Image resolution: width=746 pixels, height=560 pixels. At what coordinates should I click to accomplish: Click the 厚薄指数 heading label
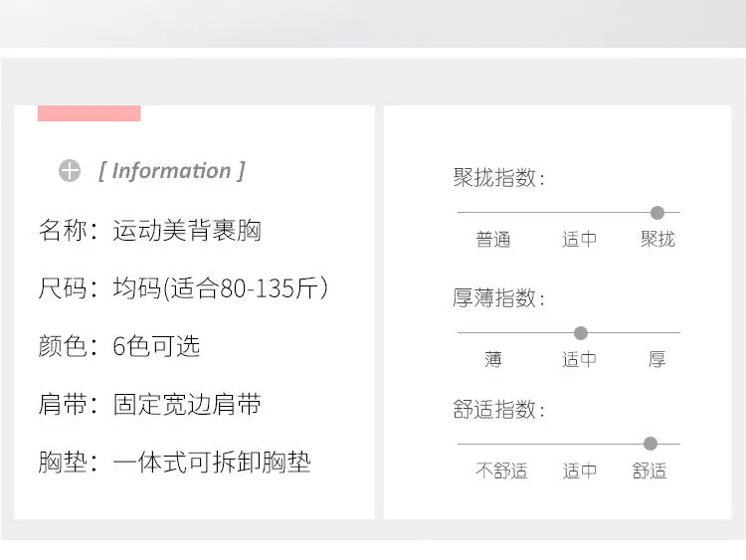point(498,298)
